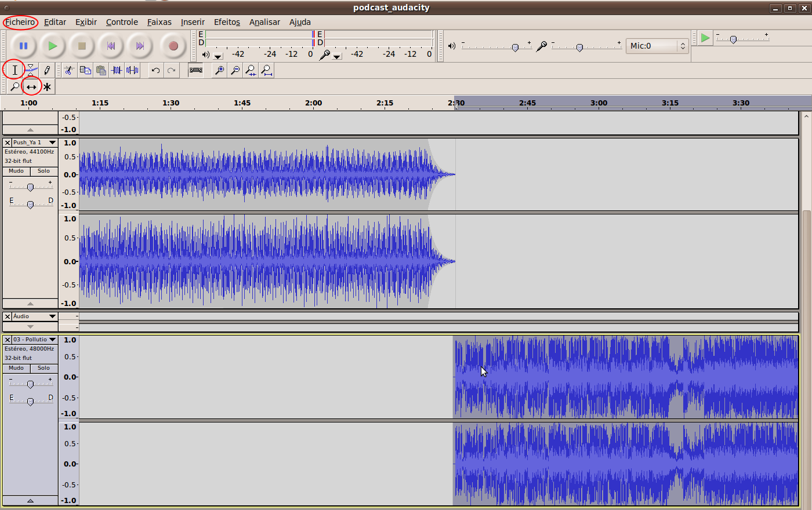Viewport: 812px width, 510px height.
Task: Skip to start of the project
Action: 111,46
